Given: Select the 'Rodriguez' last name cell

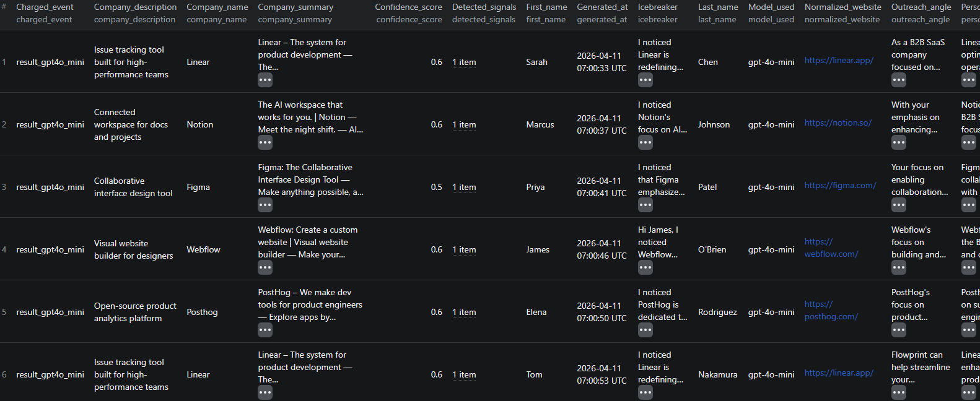Looking at the screenshot, I should 717,312.
